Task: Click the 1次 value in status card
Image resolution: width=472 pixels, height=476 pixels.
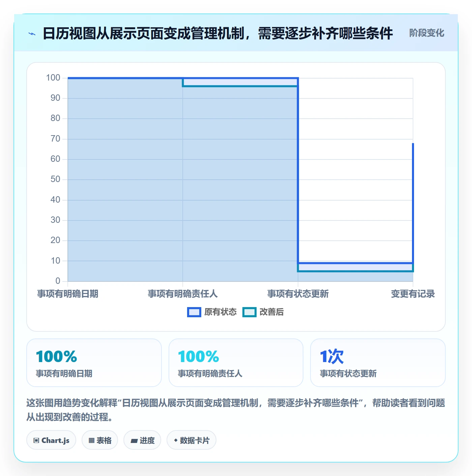Action: click(x=332, y=357)
